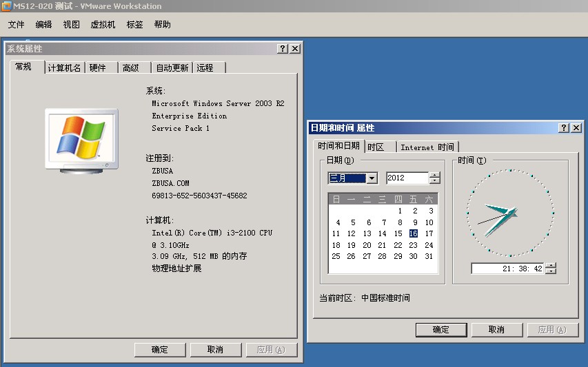Image resolution: width=588 pixels, height=367 pixels.
Task: Select day 16 in the calendar
Action: (x=413, y=233)
